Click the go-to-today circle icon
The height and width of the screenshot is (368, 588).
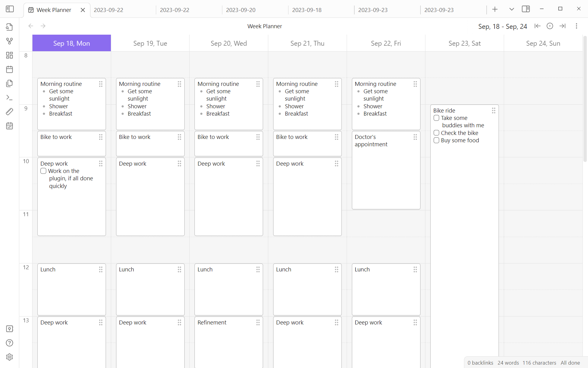tap(550, 26)
